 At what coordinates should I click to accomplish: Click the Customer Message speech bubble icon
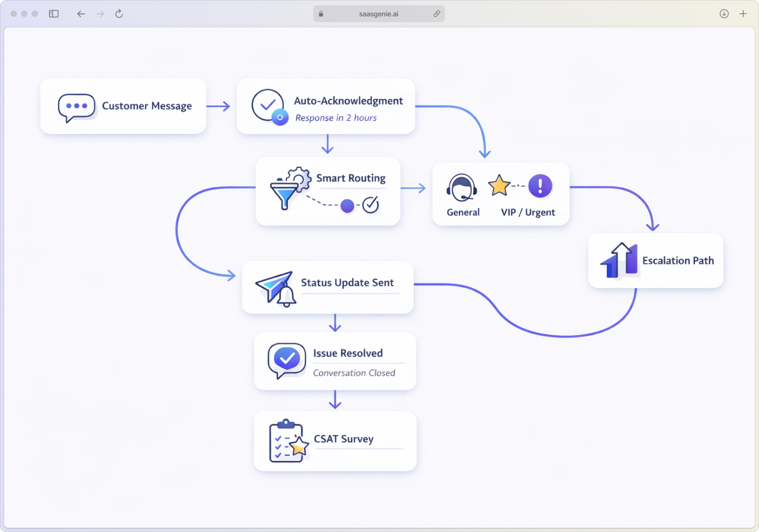[77, 106]
